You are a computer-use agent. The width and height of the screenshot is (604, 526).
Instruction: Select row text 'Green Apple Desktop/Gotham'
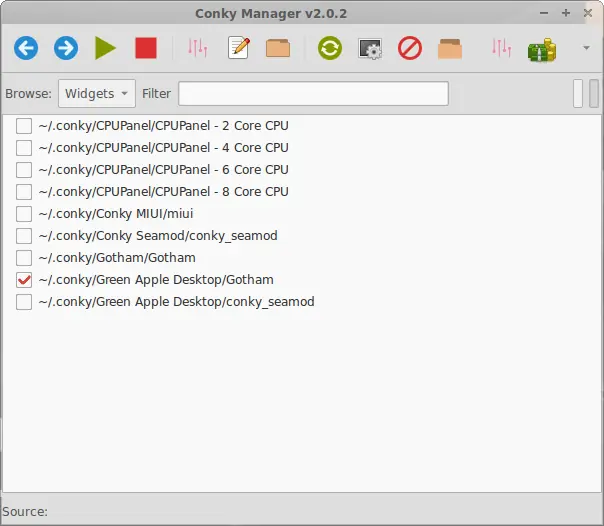pyautogui.click(x=185, y=280)
